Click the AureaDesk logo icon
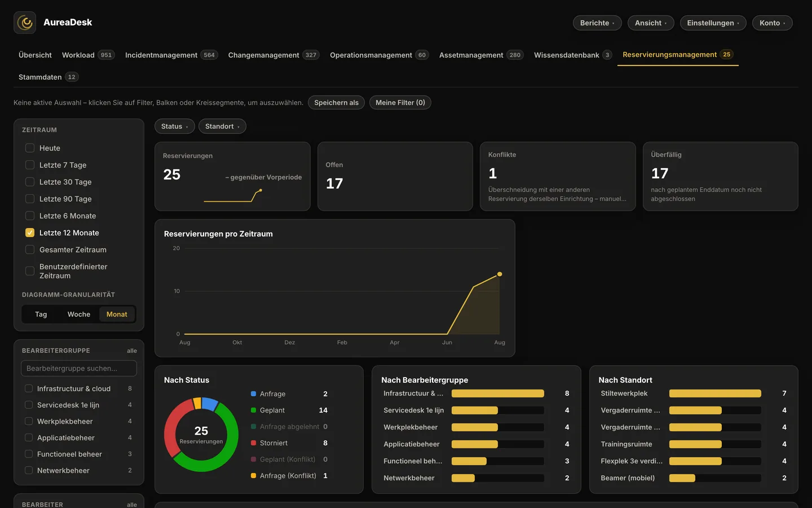 coord(25,23)
